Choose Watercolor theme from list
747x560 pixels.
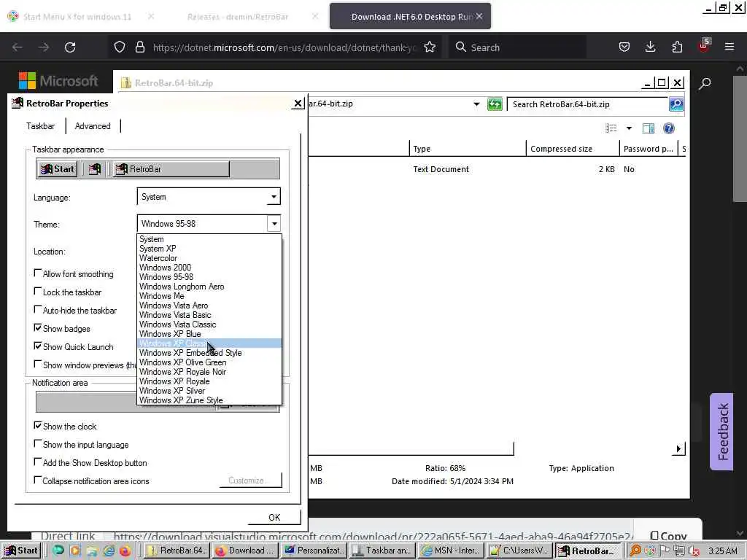209,257
